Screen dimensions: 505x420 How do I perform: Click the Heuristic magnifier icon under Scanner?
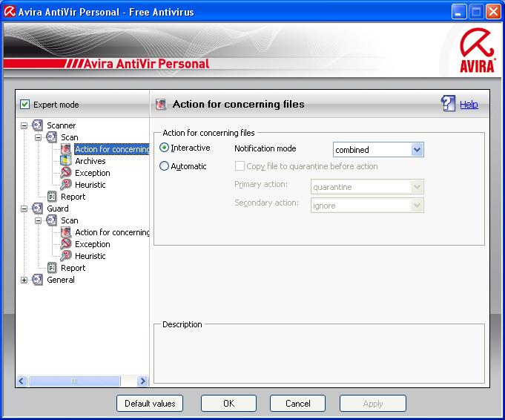[66, 185]
